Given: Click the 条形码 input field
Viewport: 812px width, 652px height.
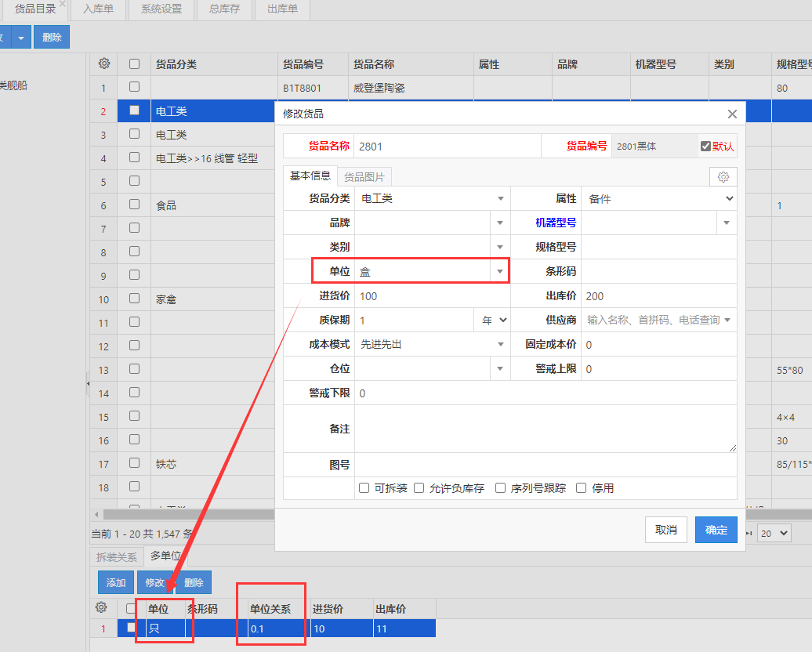Looking at the screenshot, I should point(658,271).
